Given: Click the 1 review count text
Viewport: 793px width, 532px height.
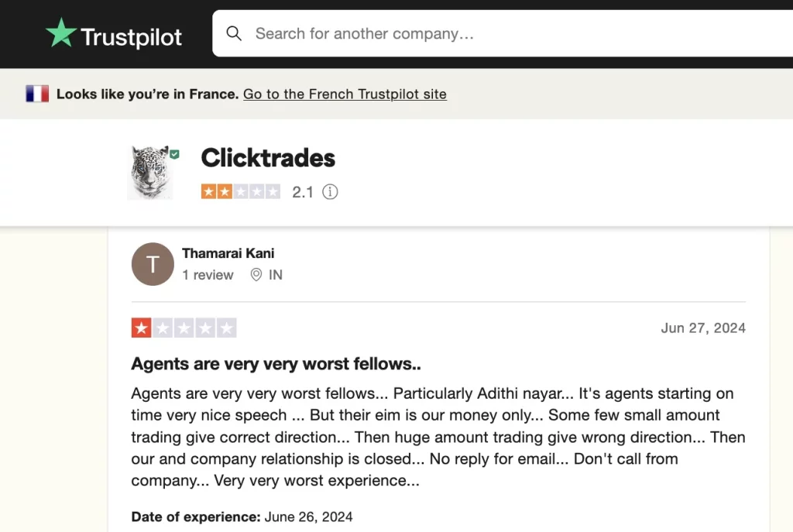Looking at the screenshot, I should pyautogui.click(x=208, y=275).
